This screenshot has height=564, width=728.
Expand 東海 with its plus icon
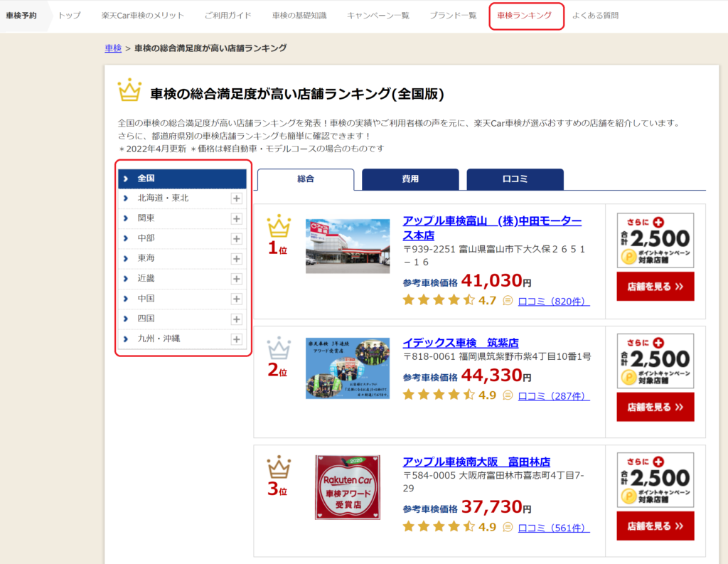coord(236,259)
